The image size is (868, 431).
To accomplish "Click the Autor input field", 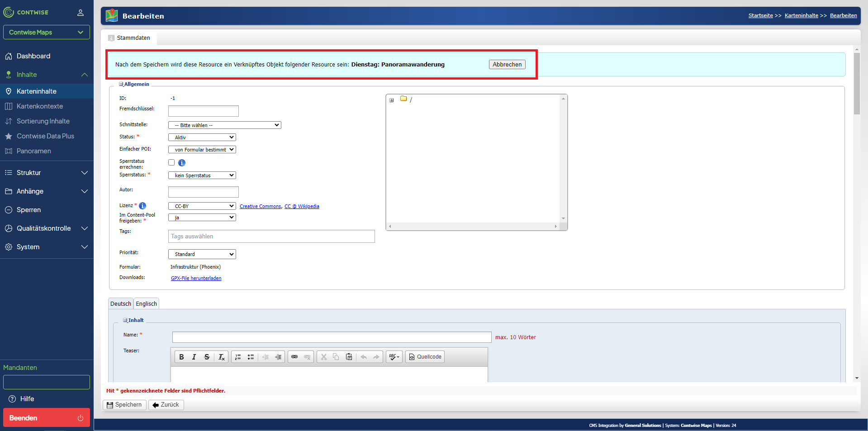I will 204,192.
